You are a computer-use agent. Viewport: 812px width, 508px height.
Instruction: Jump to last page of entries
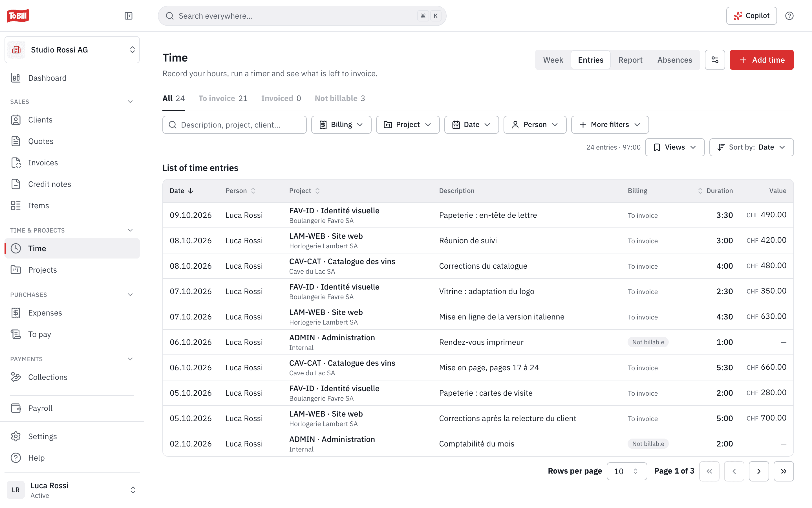pyautogui.click(x=784, y=471)
